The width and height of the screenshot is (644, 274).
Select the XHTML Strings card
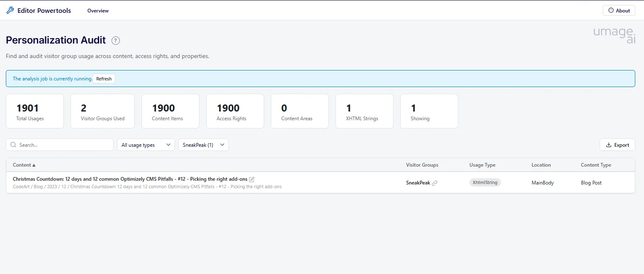point(365,111)
